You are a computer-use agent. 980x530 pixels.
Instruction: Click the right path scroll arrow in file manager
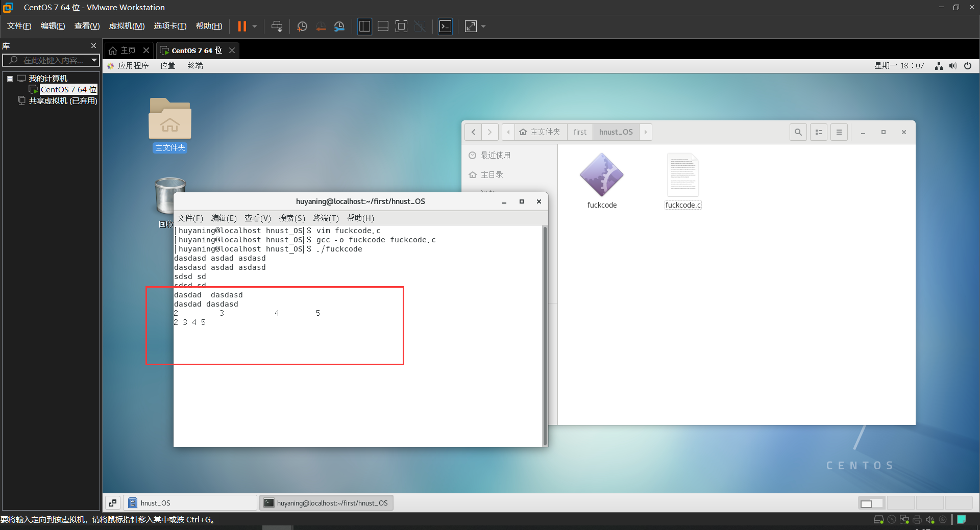click(646, 132)
